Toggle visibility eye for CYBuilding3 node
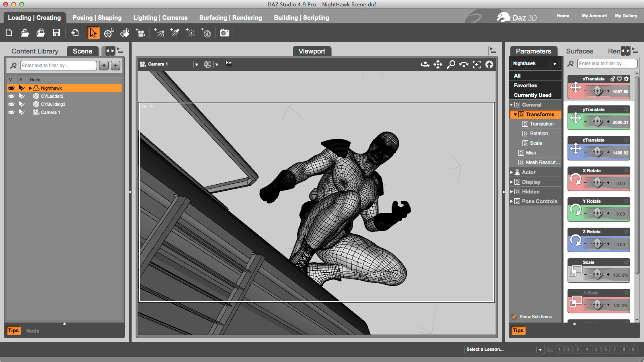 click(11, 104)
